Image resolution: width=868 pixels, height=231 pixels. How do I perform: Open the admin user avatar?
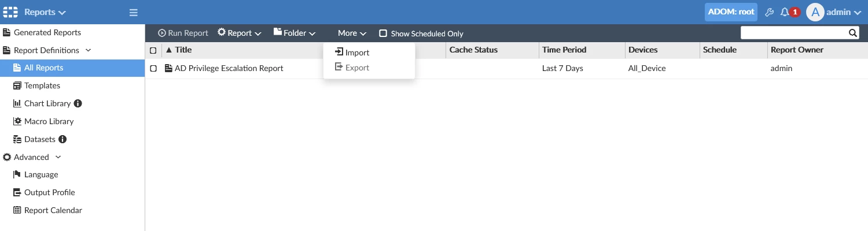815,12
